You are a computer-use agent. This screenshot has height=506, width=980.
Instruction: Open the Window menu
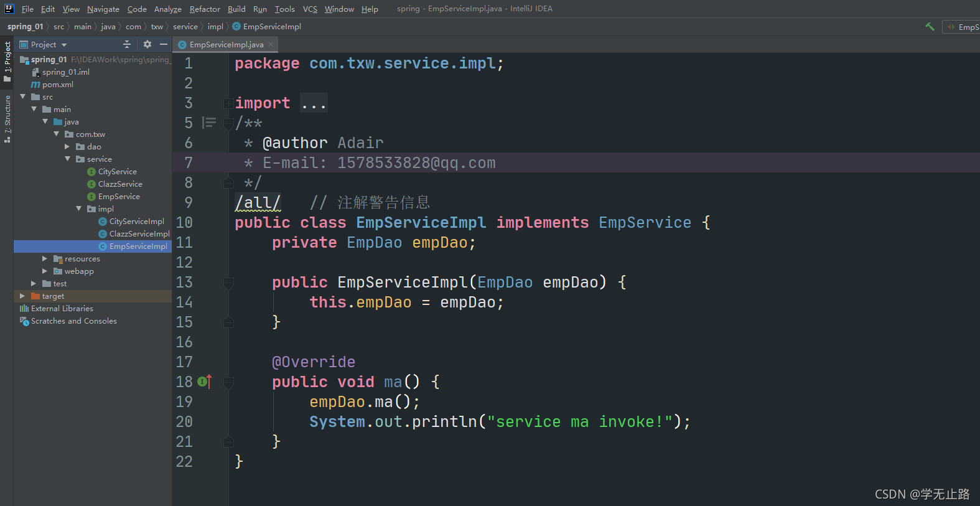[x=339, y=9]
